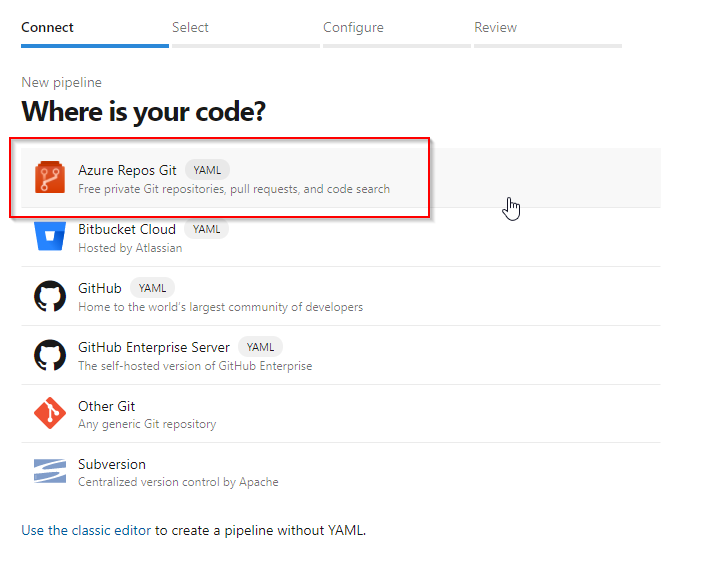
Task: Go to the Select step tab
Action: [x=246, y=33]
